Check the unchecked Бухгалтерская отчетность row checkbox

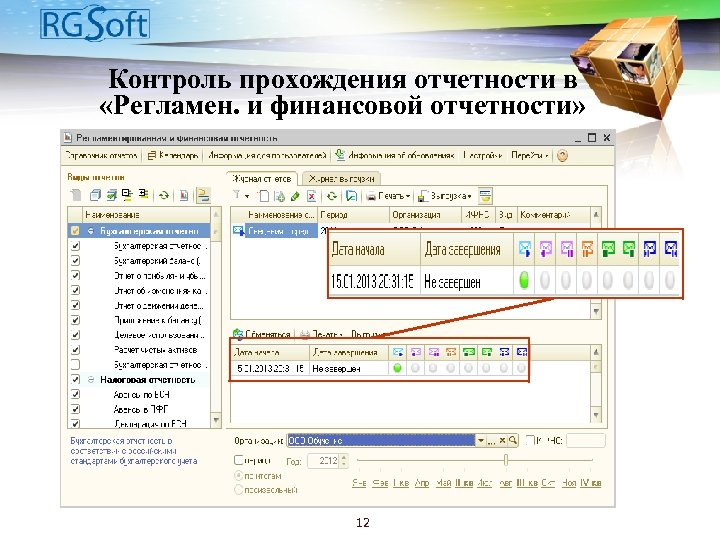pyautogui.click(x=75, y=365)
